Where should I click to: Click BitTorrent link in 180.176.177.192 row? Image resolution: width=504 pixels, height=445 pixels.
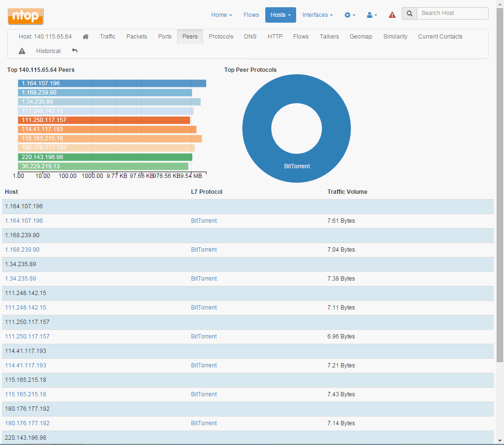click(204, 423)
